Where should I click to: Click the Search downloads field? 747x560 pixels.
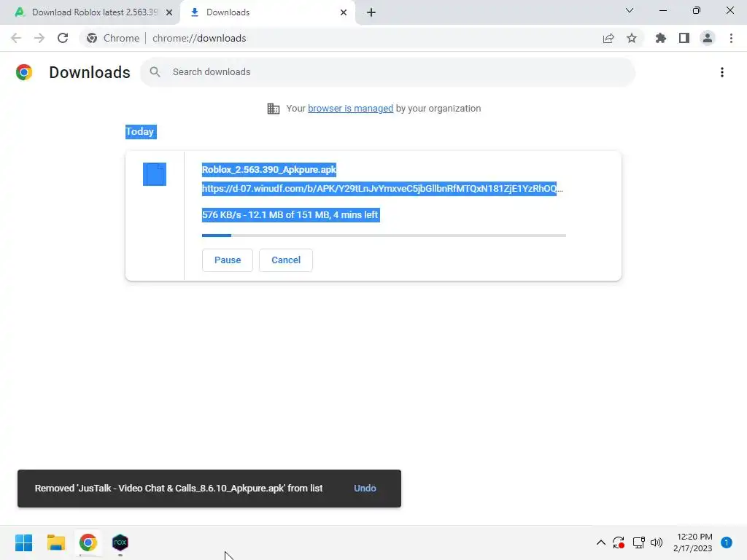(388, 72)
